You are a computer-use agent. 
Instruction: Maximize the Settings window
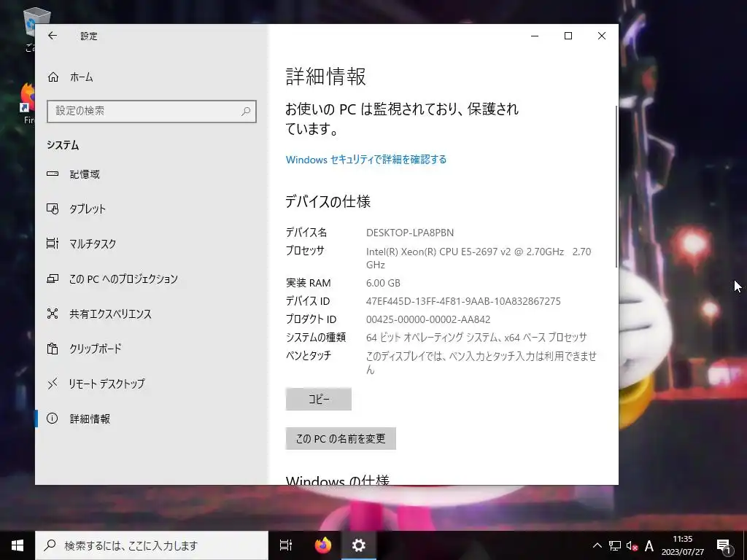[x=568, y=36]
